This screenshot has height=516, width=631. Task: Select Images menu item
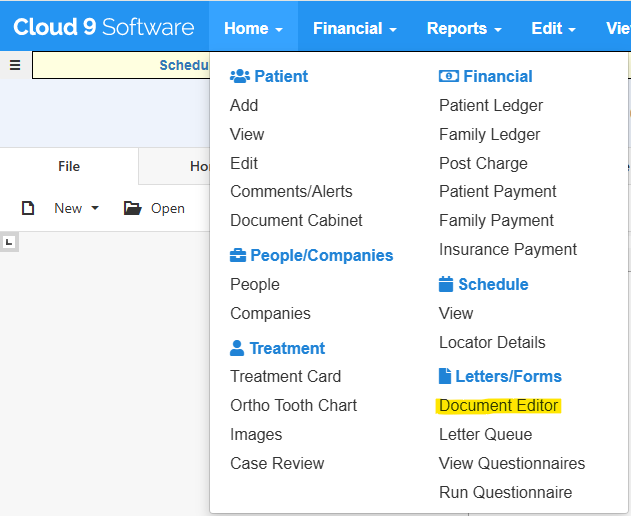point(256,435)
